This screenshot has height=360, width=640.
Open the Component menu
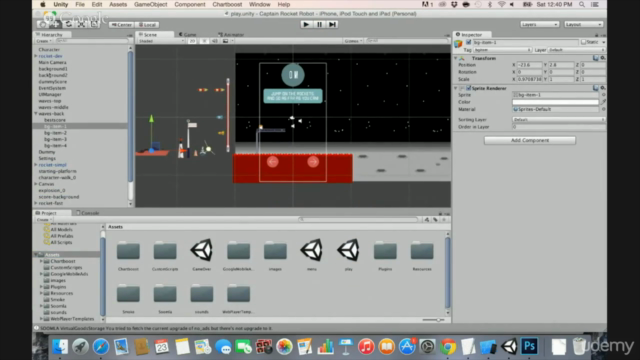[x=190, y=4]
